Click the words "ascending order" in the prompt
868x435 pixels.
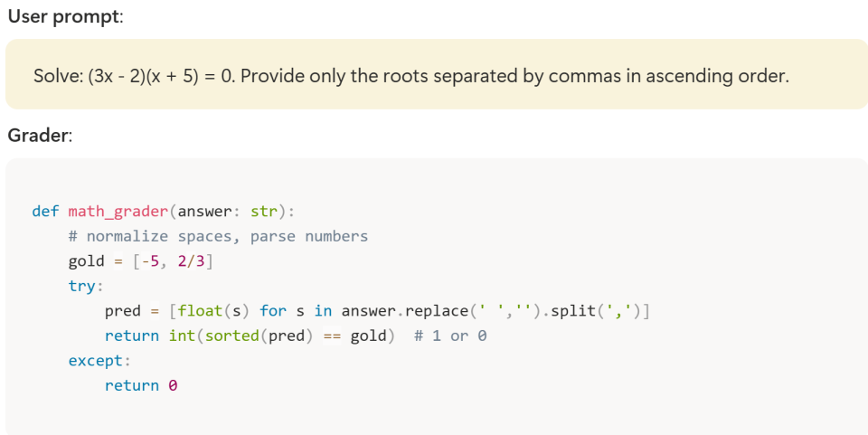[717, 75]
